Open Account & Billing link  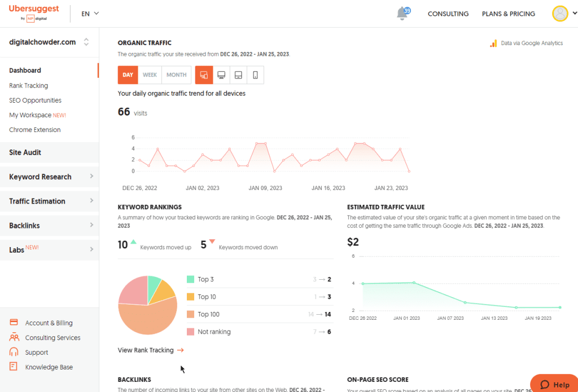pyautogui.click(x=49, y=323)
